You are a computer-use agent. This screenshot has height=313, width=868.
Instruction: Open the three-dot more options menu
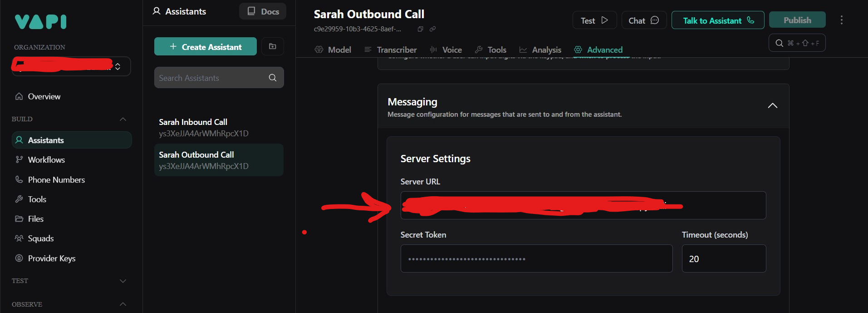[842, 20]
